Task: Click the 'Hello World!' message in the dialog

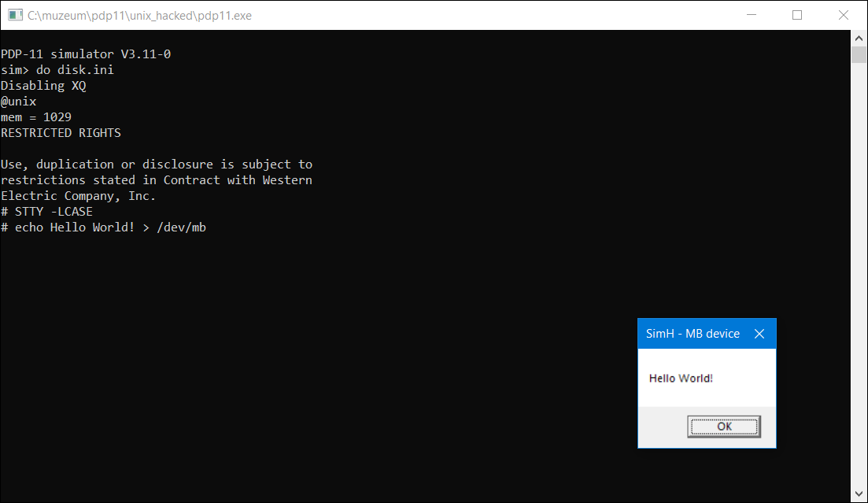Action: pos(681,379)
